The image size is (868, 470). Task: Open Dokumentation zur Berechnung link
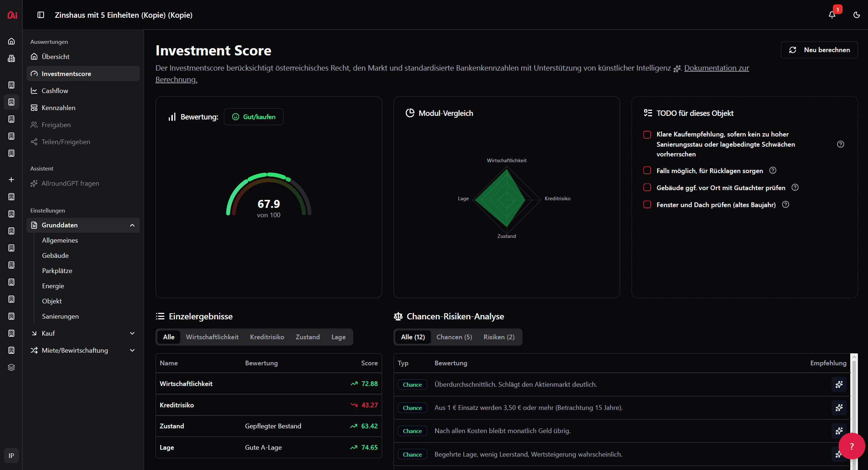[716, 68]
